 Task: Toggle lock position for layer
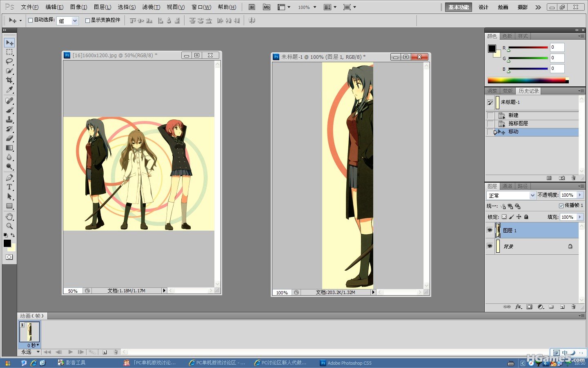point(519,217)
